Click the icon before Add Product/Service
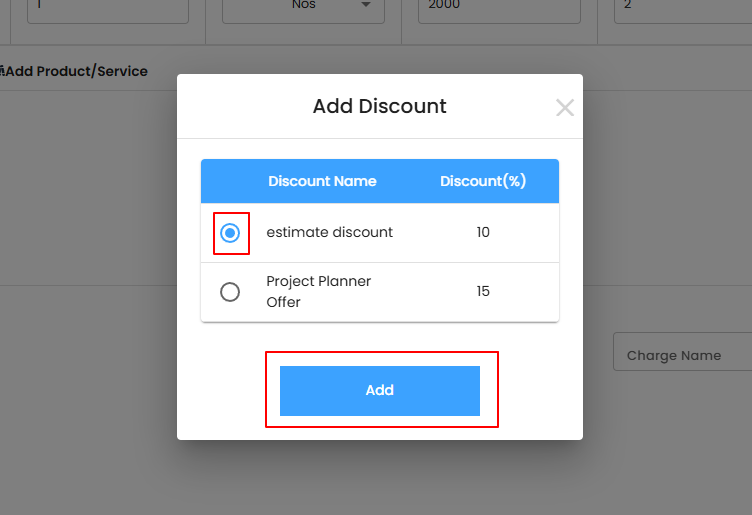 pyautogui.click(x=3, y=71)
